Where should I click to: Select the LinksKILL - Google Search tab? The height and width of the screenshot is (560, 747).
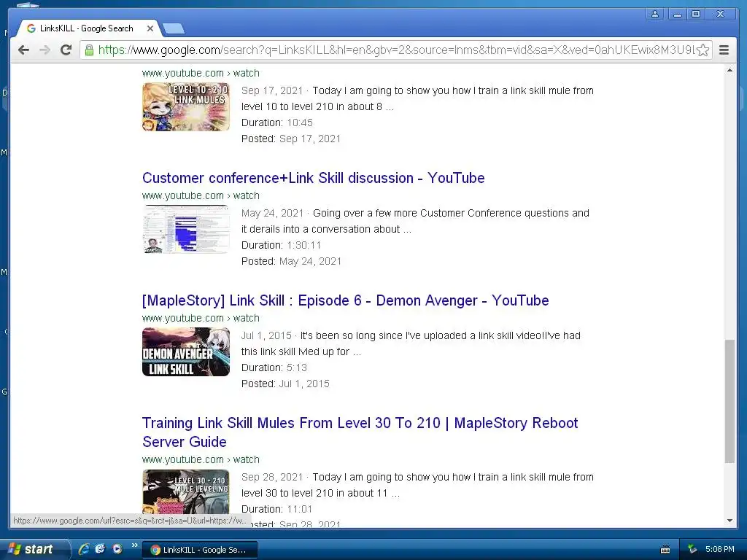86,28
